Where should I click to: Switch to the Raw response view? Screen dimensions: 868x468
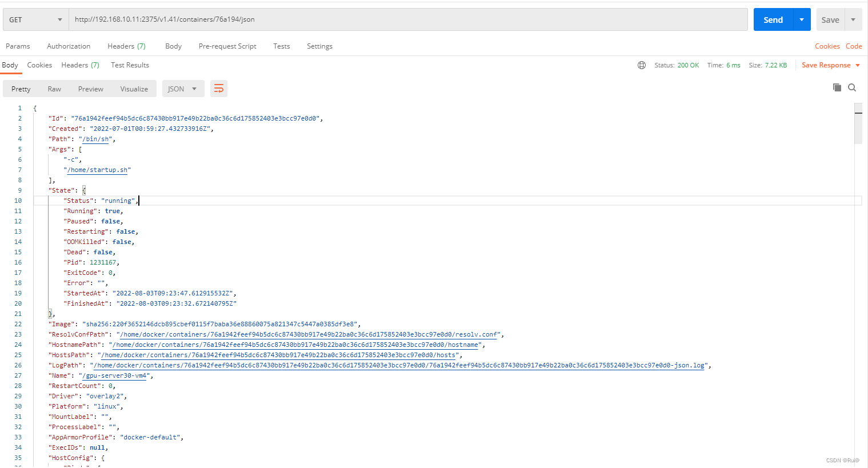click(x=54, y=89)
